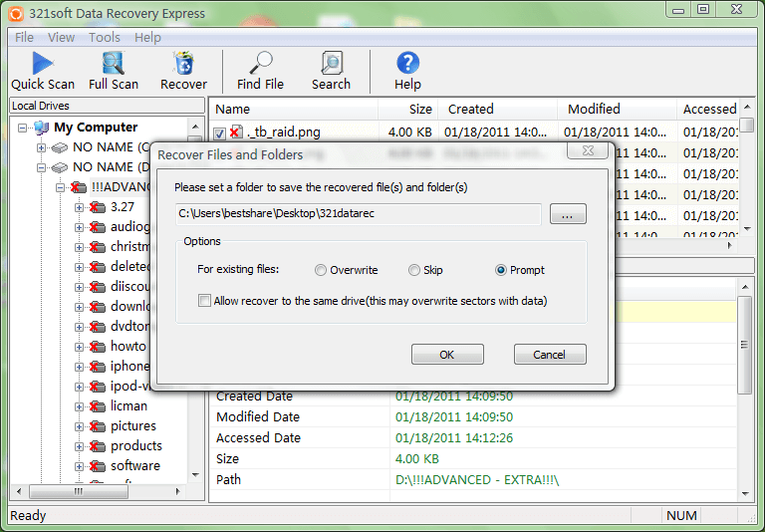Click the tree panel scroll-down arrow

(x=195, y=475)
